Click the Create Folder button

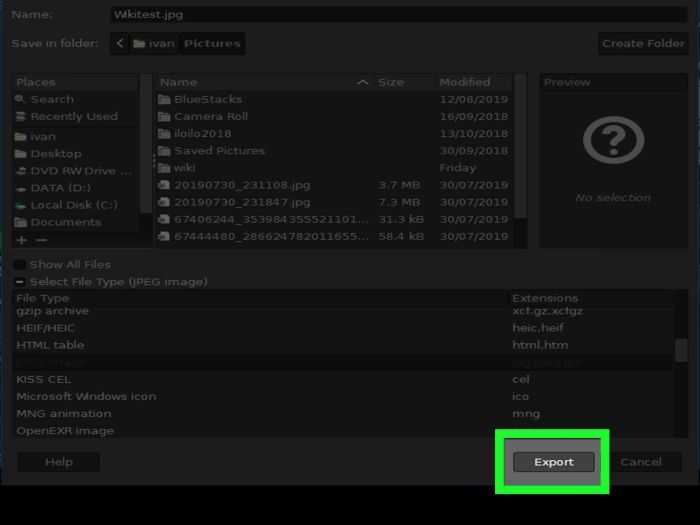click(643, 44)
